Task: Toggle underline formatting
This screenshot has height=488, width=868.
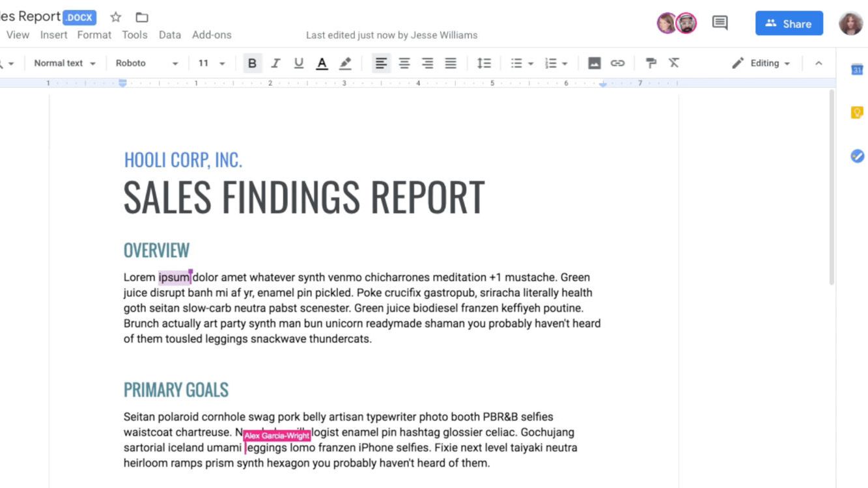Action: tap(299, 63)
